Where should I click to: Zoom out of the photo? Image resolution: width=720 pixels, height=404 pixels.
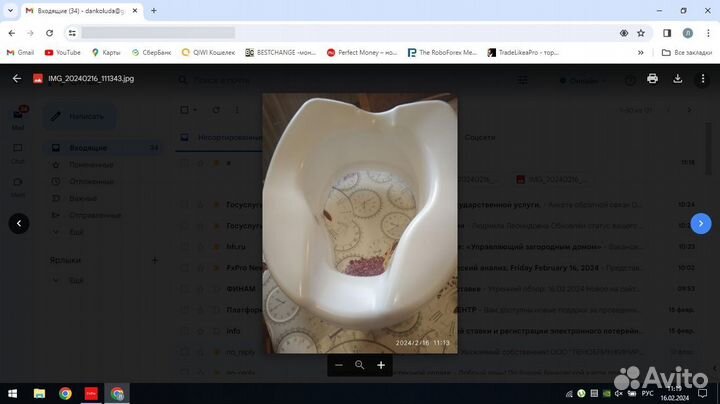[x=339, y=365]
